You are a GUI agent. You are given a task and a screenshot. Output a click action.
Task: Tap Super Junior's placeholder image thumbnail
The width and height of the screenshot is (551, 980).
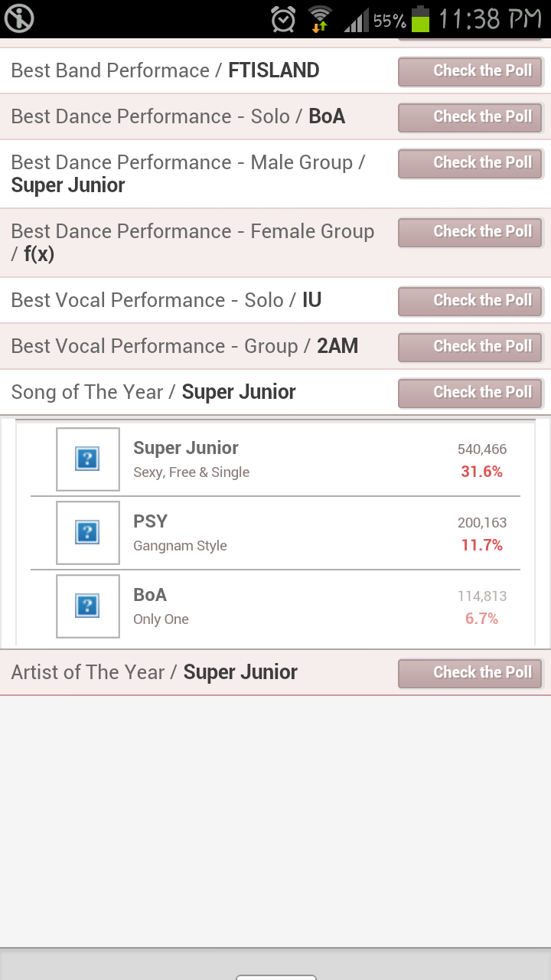[x=88, y=459]
